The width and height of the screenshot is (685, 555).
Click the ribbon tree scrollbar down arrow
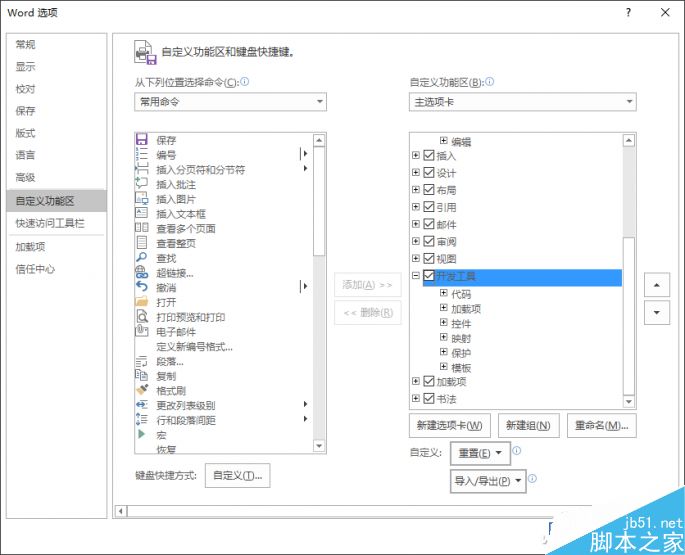coord(629,401)
